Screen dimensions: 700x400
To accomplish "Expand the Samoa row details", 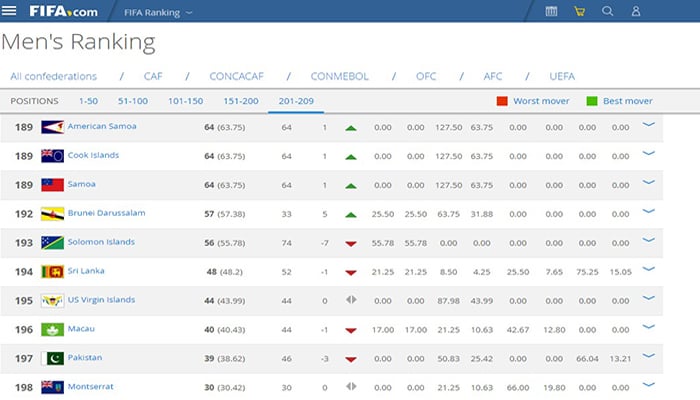I will 648,182.
